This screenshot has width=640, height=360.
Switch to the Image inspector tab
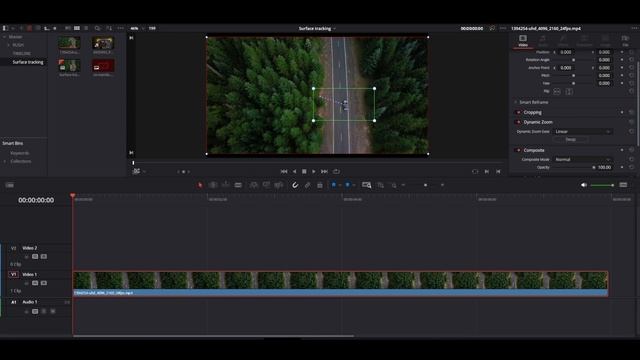click(605, 40)
